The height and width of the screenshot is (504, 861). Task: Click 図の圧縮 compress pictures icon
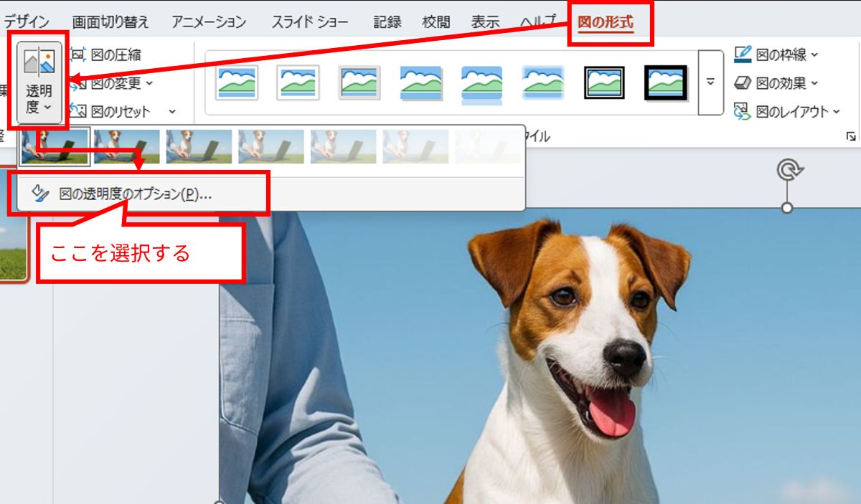pos(78,54)
